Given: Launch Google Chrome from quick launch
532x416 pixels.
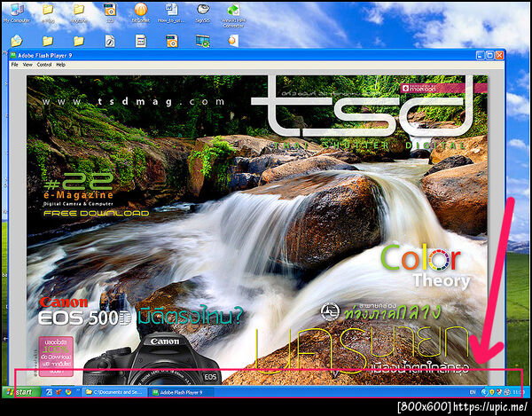Looking at the screenshot, I should click(x=68, y=392).
